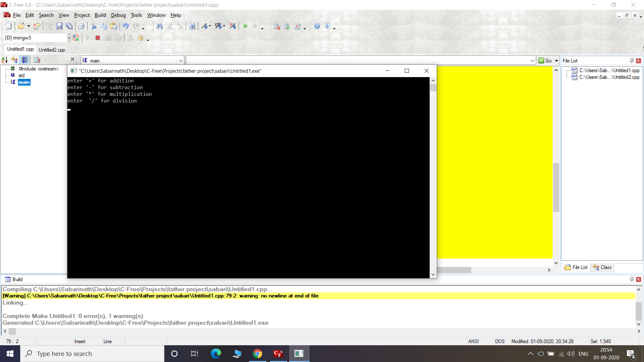Image resolution: width=644 pixels, height=362 pixels.
Task: Open the Open file dropdown arrow
Action: point(29,26)
